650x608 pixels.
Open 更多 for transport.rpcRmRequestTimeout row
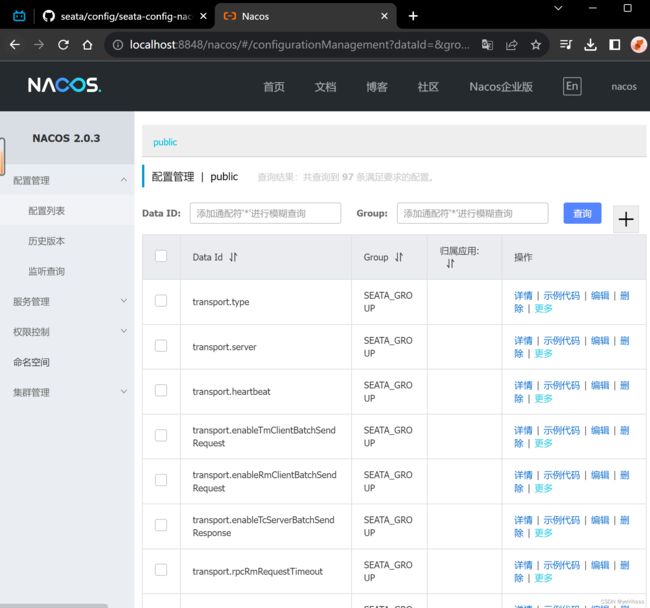pyautogui.click(x=543, y=578)
